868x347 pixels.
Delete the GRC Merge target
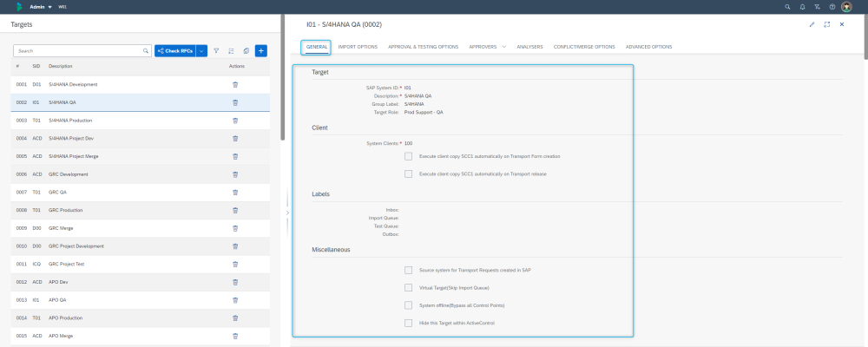pyautogui.click(x=235, y=228)
